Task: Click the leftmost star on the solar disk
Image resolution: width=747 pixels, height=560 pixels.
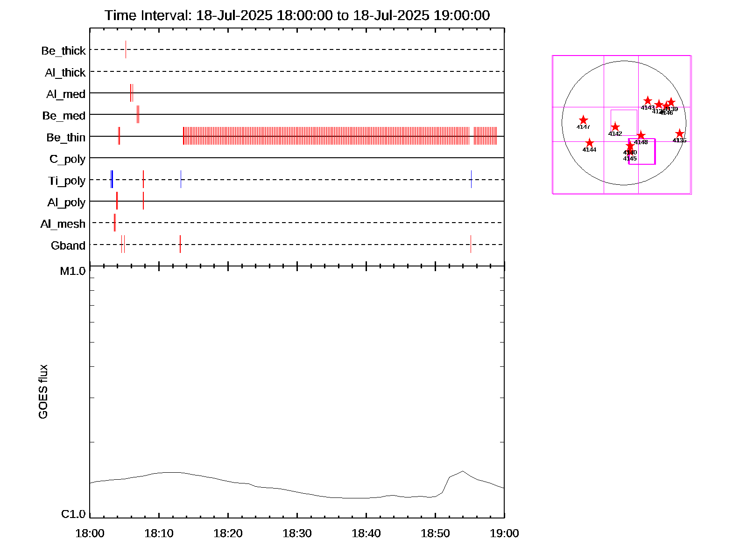Action: 583,120
